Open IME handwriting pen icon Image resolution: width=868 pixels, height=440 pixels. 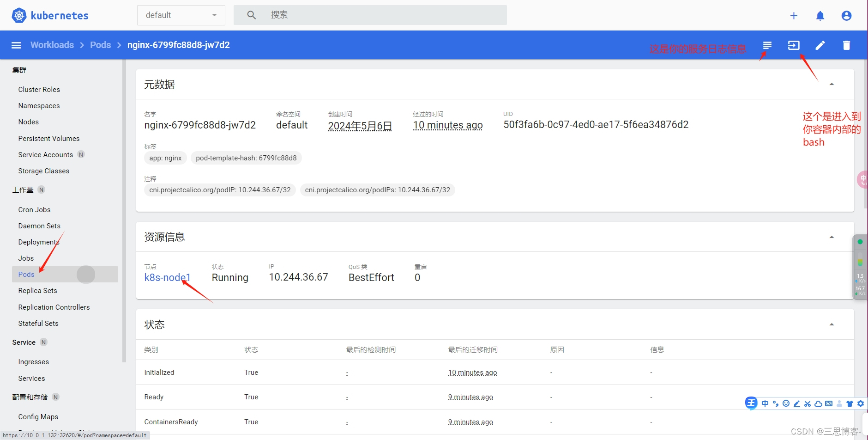797,403
